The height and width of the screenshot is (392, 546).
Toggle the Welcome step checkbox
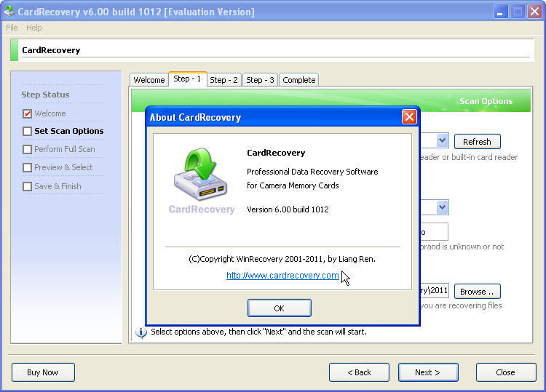[x=27, y=113]
